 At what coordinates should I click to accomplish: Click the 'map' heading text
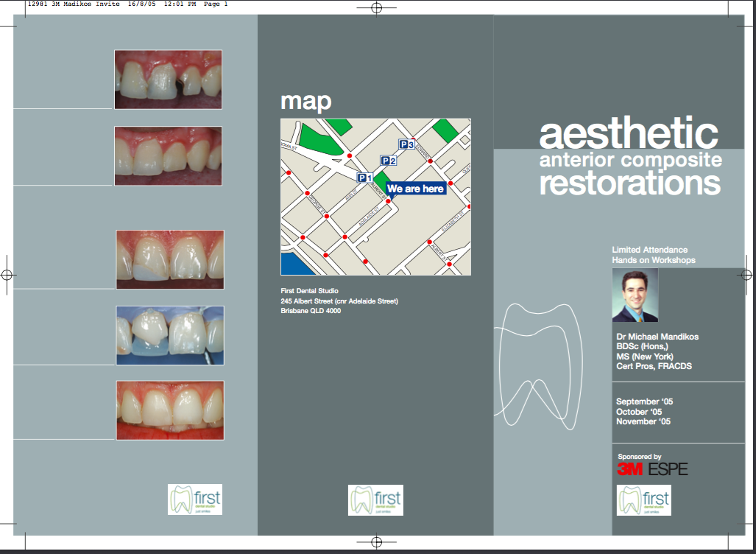[305, 101]
